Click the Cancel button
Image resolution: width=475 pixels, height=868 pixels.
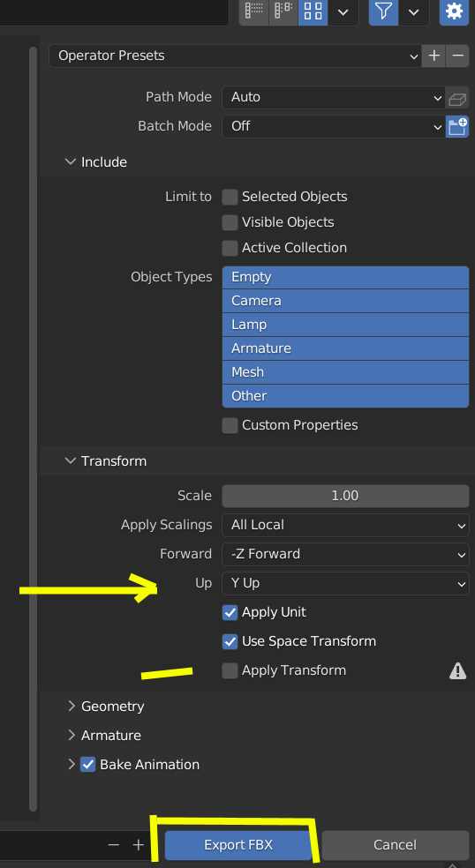click(395, 845)
